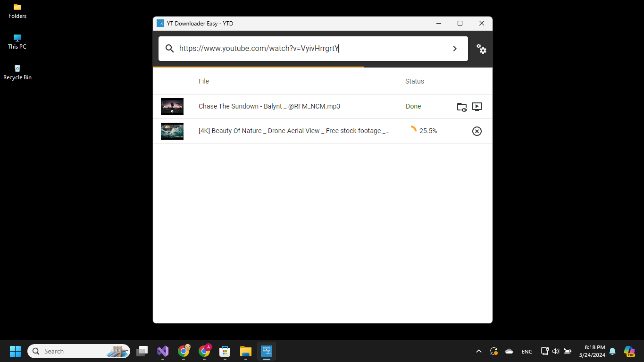
Task: Submit URL with the arrow chevron button
Action: point(455,49)
